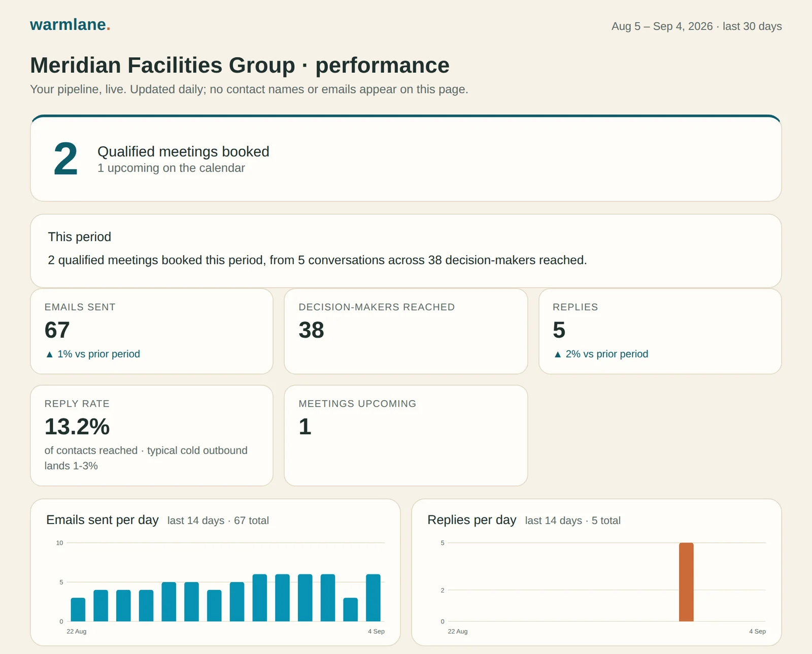The image size is (812, 654).
Task: Click the 4 Sep axis label in Emails sent chart
Action: 376,632
